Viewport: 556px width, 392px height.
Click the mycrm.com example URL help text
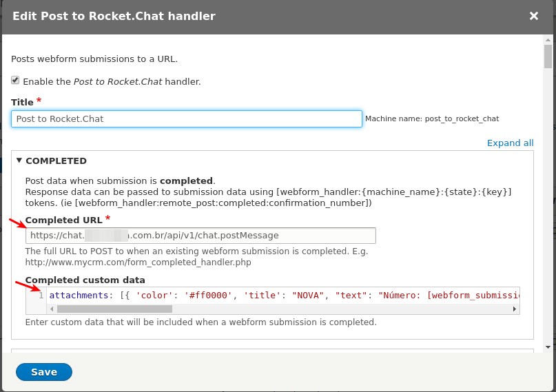pos(138,262)
